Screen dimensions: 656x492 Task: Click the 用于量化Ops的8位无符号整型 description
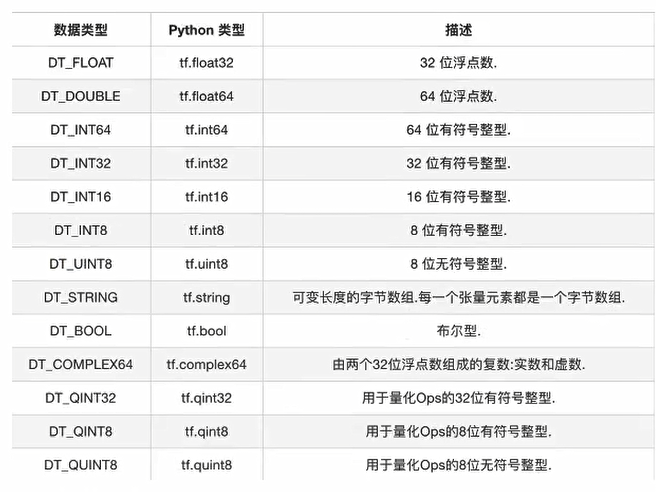459,465
